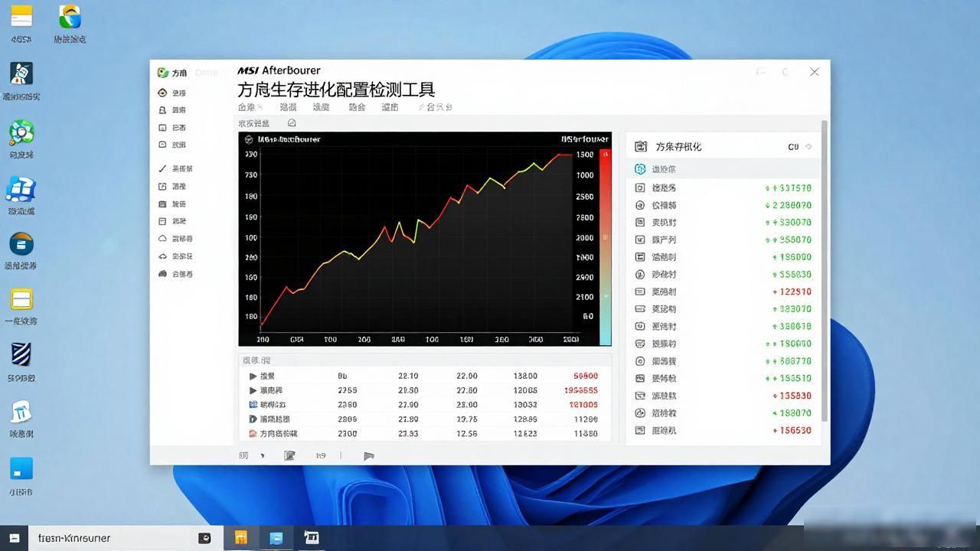
Task: Expand the table row showing 22.10
Action: point(253,376)
